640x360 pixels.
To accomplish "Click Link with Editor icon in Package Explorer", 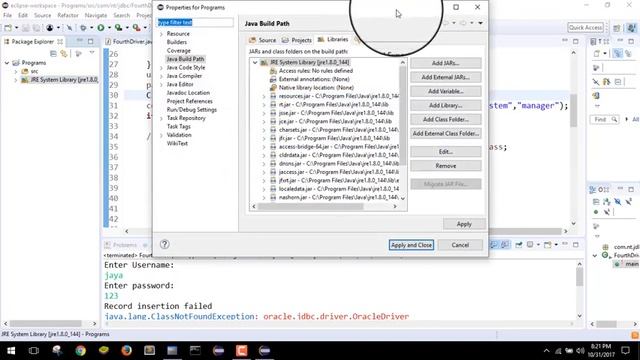I will pos(64,53).
